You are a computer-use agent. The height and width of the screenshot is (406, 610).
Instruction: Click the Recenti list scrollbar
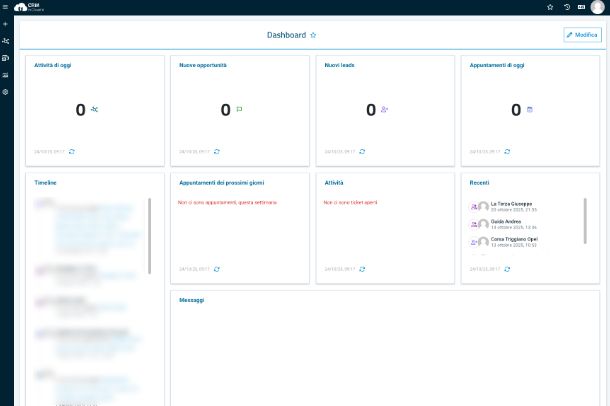click(585, 220)
